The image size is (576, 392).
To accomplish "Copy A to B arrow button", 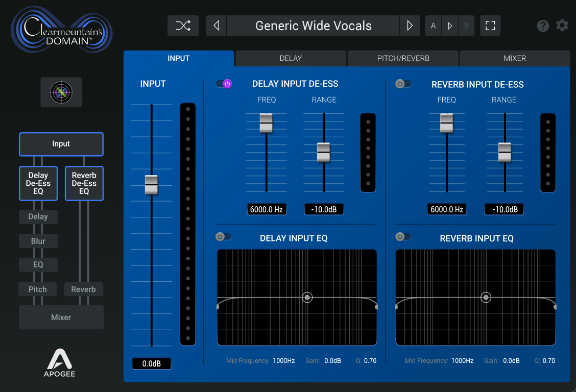I will (x=450, y=26).
